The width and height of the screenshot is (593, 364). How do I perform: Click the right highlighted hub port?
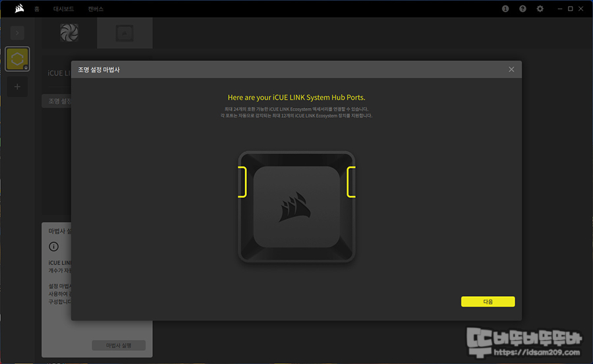pyautogui.click(x=351, y=182)
